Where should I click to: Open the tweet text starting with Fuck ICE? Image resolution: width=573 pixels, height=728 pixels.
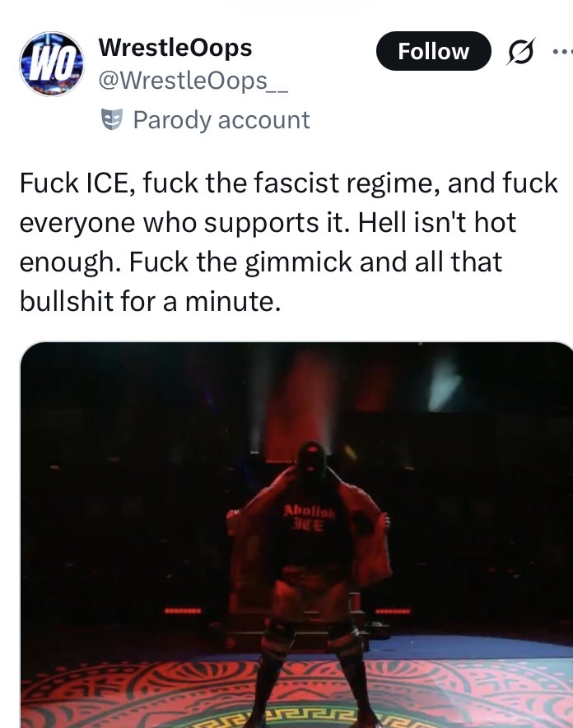[288, 242]
